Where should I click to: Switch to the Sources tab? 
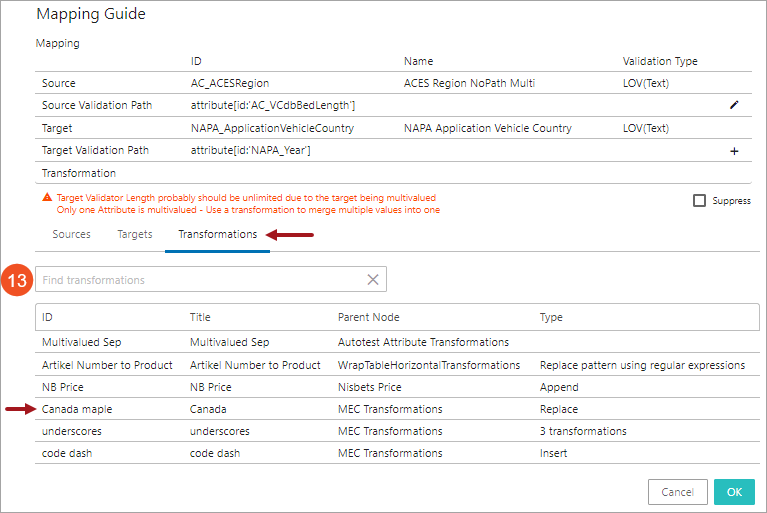coord(71,234)
